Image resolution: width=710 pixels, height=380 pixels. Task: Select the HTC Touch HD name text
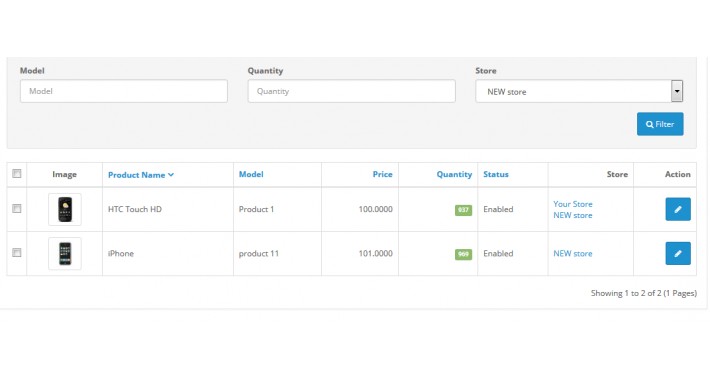[134, 209]
